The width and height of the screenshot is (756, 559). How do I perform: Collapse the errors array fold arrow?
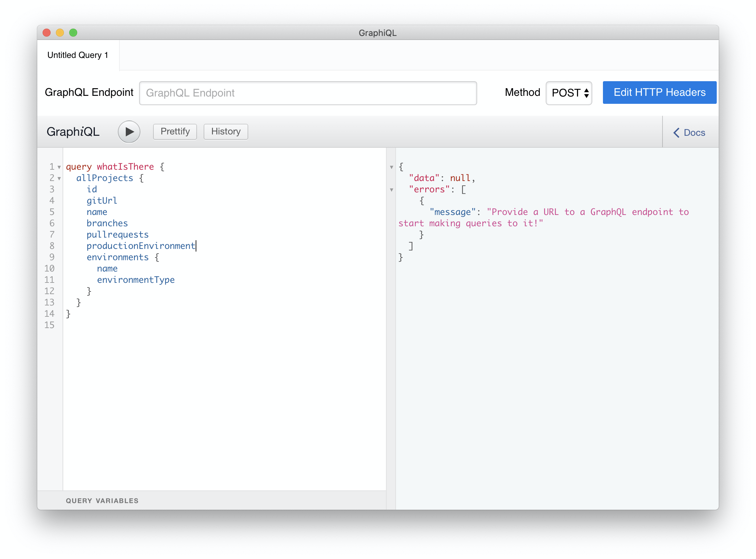click(x=392, y=190)
